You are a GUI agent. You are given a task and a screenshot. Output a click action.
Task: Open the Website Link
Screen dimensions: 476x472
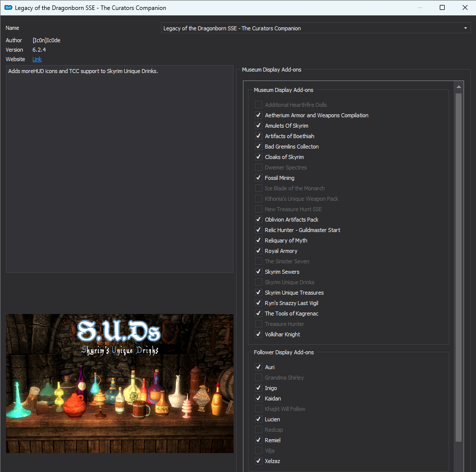(37, 59)
